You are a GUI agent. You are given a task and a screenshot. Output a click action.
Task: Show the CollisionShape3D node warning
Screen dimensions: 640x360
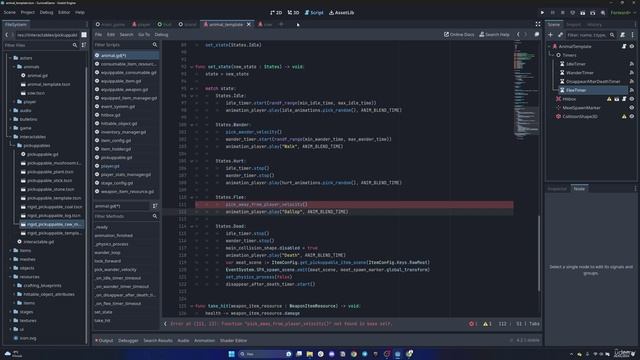tap(624, 116)
